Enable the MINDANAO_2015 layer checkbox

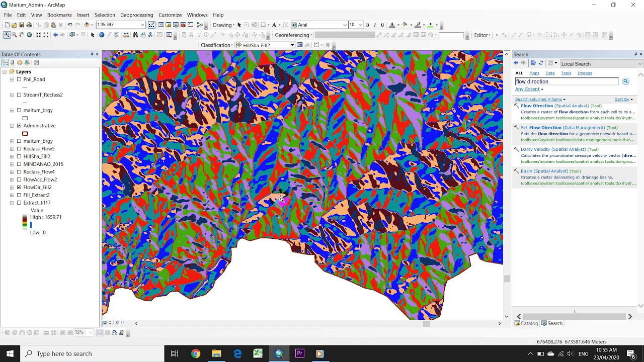(19, 164)
